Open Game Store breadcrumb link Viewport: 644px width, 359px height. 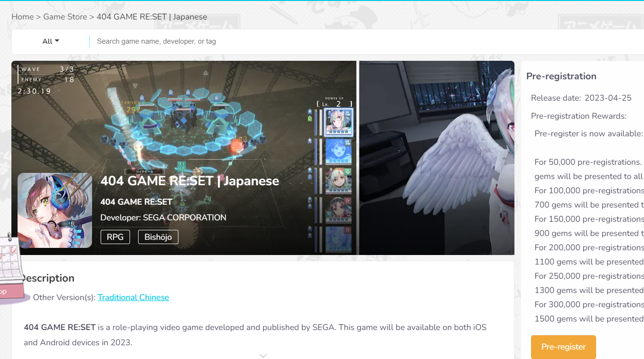[x=65, y=17]
